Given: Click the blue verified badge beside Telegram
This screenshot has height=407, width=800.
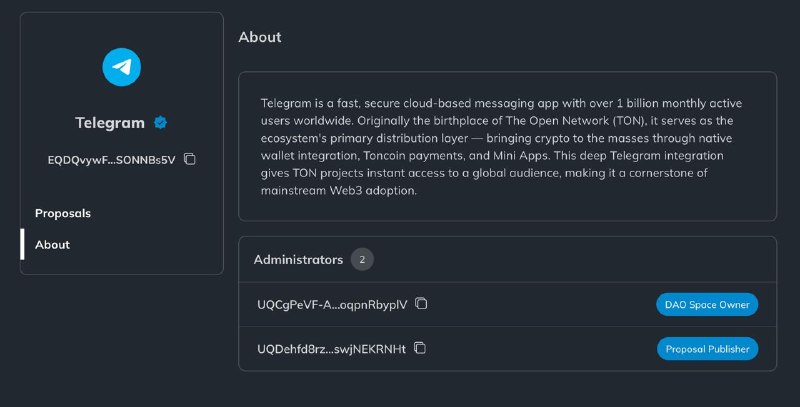Looking at the screenshot, I should tap(160, 122).
